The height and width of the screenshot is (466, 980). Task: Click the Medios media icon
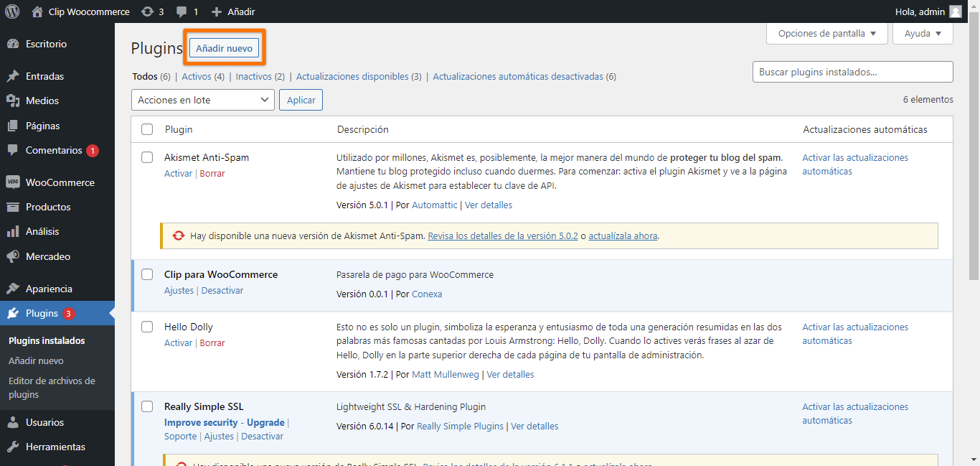coord(13,101)
